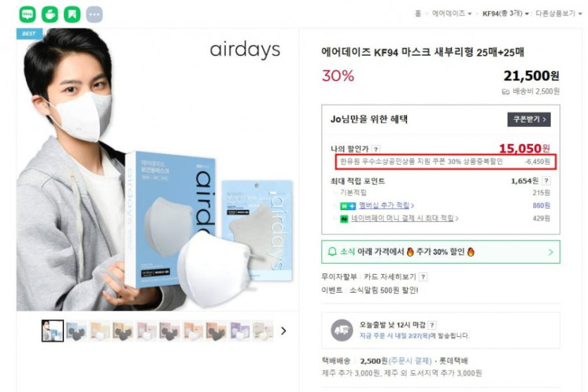588x392 pixels.
Task: Click help icon next to 오늘출발 낮 12시 마감
Action: (432, 325)
